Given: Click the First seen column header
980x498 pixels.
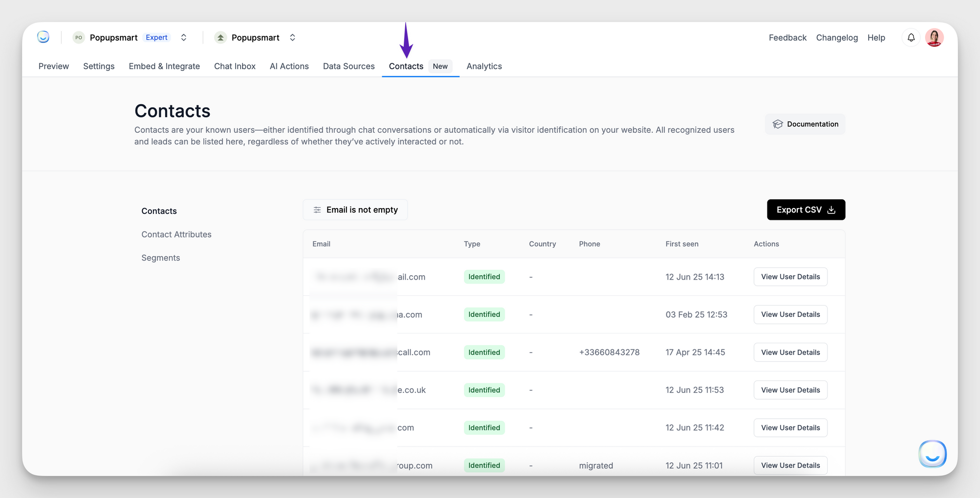Looking at the screenshot, I should 682,244.
